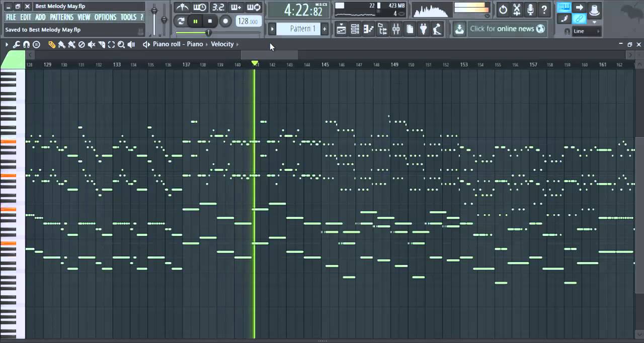This screenshot has height=343, width=644.
Task: Open the project info pages icon
Action: tap(410, 29)
